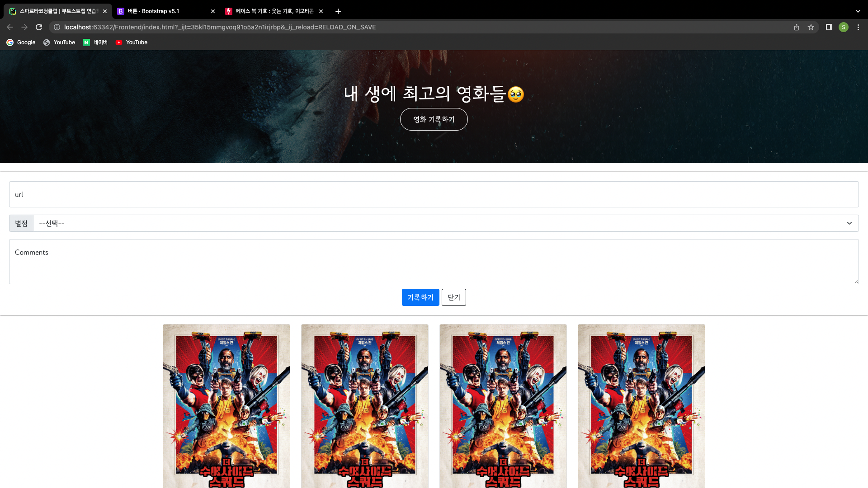Open the first YouTube bookmark with globe icon
Image resolution: width=868 pixels, height=488 pixels.
point(59,42)
